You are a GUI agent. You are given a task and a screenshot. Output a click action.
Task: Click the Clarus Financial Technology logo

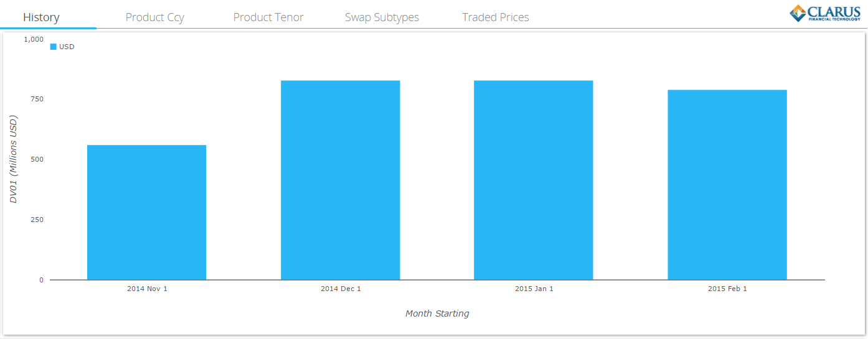[825, 13]
